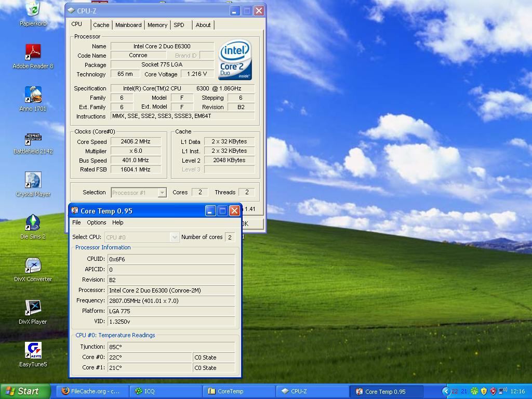This screenshot has height=399, width=532.
Task: Click the tray arrow to show hidden icons
Action: (446, 392)
